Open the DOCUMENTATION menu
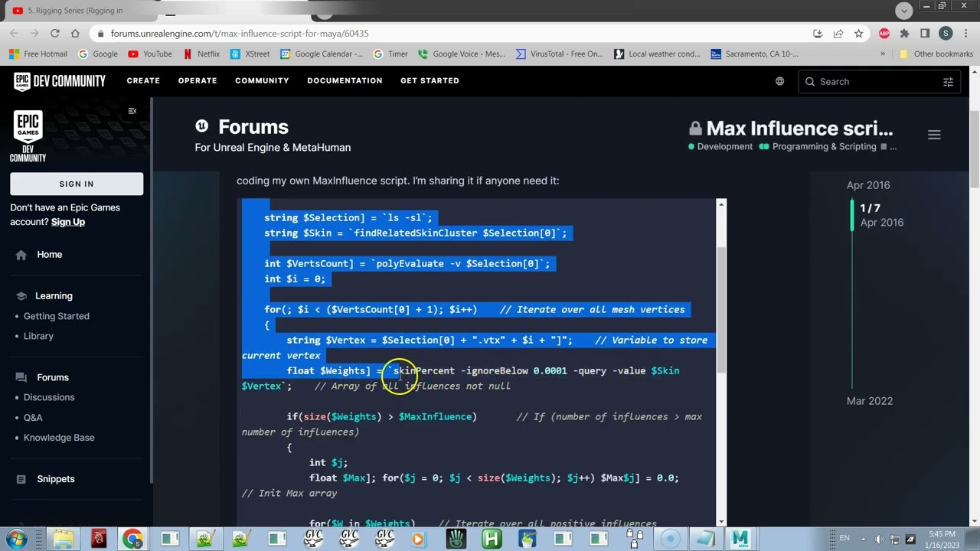The image size is (980, 551). (345, 80)
